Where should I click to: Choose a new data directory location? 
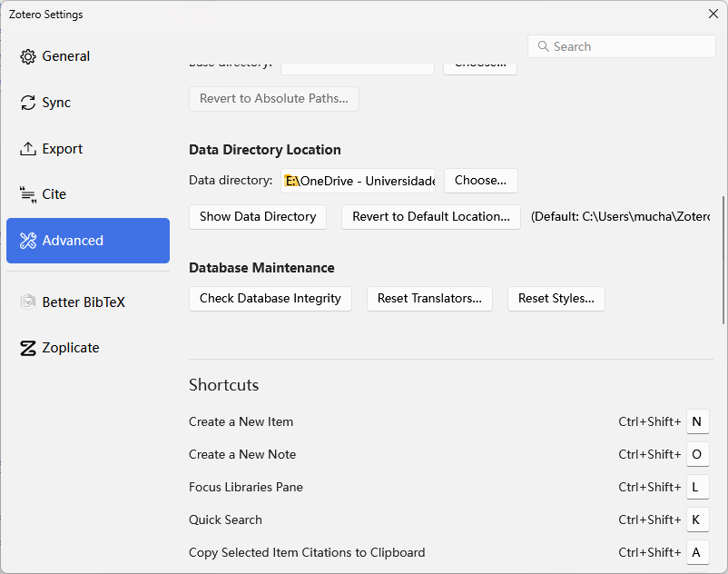click(x=480, y=180)
